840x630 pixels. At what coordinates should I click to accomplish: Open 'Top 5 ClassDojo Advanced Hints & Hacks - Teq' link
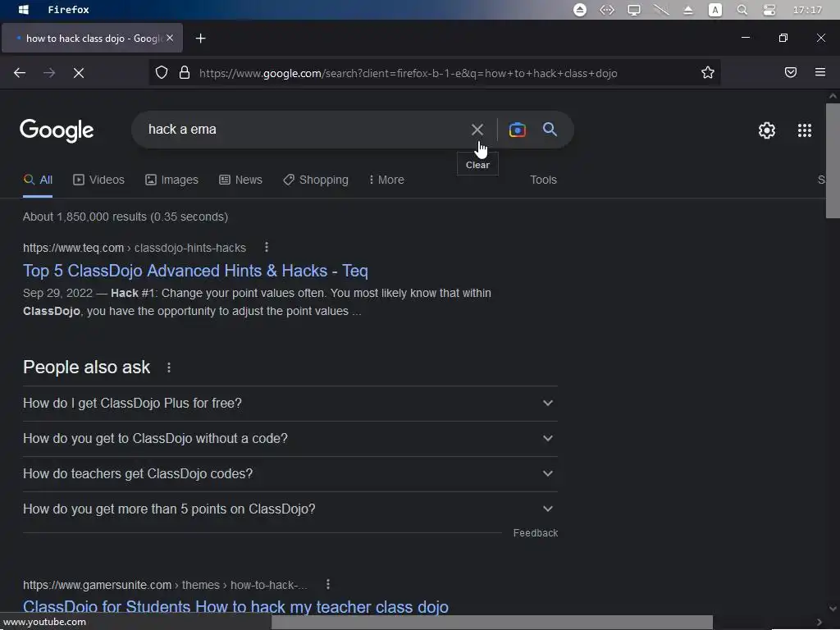195,271
